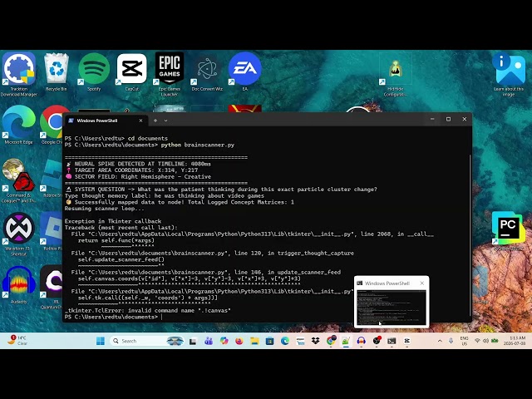Open the Google Chrome desktop shortcut
This screenshot has width=532, height=399.
(52, 125)
